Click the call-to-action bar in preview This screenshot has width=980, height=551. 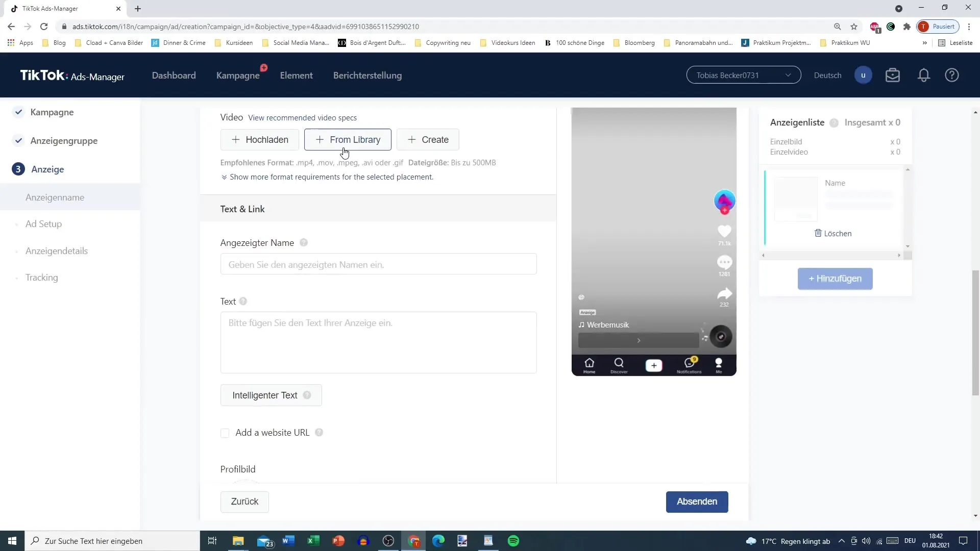(x=639, y=340)
